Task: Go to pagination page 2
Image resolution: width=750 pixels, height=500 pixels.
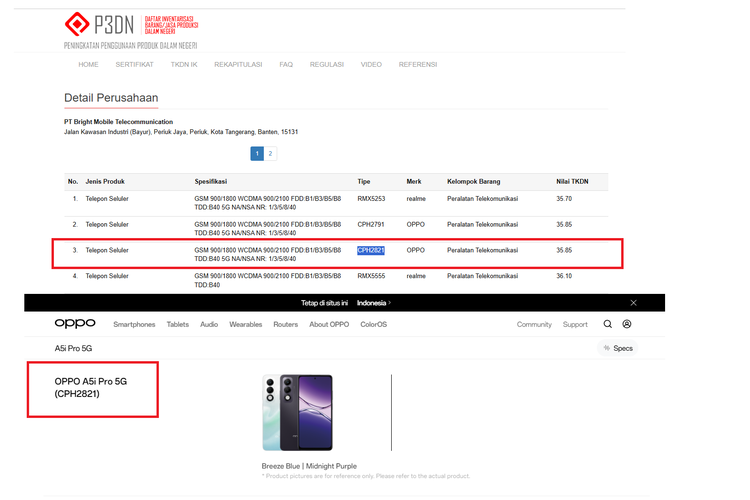Action: coord(270,154)
